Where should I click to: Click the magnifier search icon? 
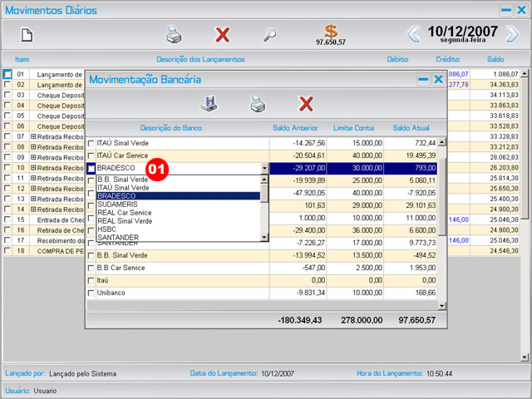tap(269, 35)
